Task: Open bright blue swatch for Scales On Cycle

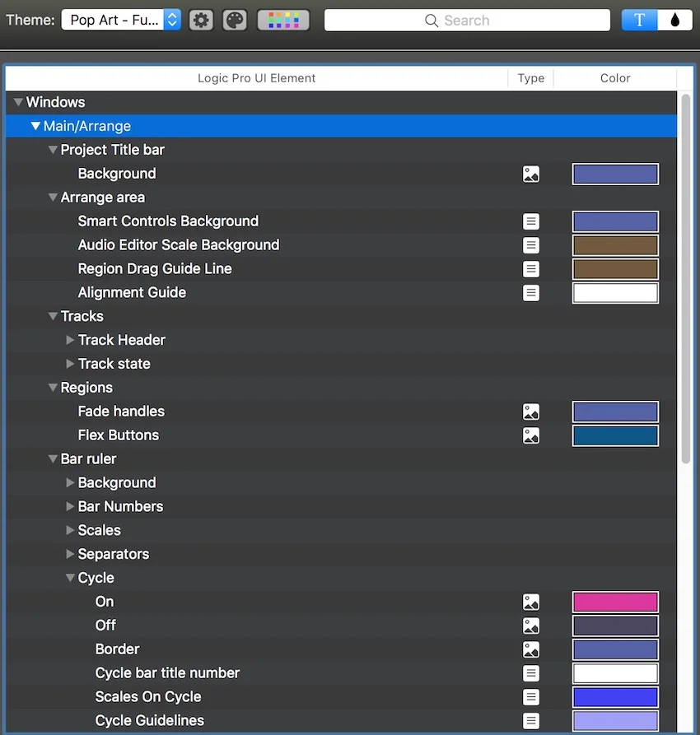Action: 615,697
